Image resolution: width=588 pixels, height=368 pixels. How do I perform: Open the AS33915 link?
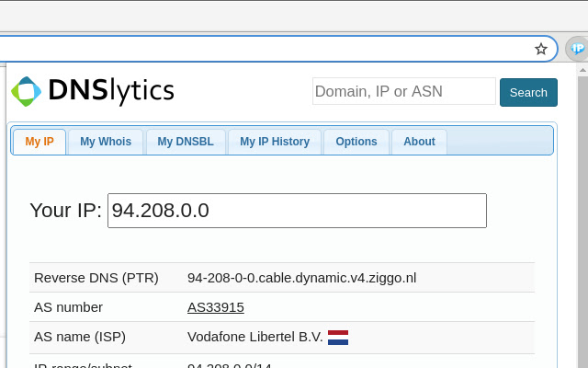click(x=216, y=307)
